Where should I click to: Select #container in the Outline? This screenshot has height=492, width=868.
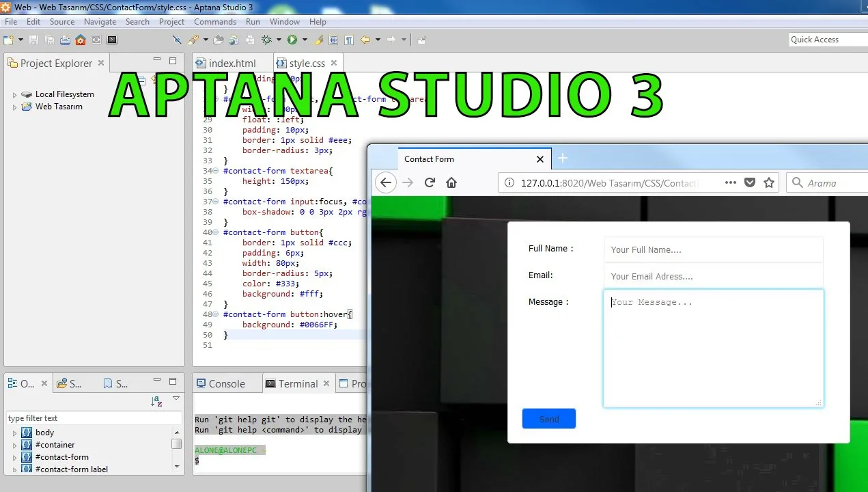click(55, 445)
